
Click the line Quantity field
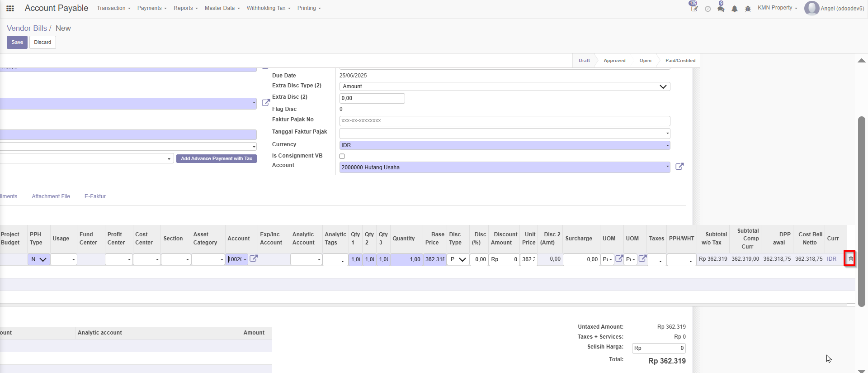[x=406, y=259]
